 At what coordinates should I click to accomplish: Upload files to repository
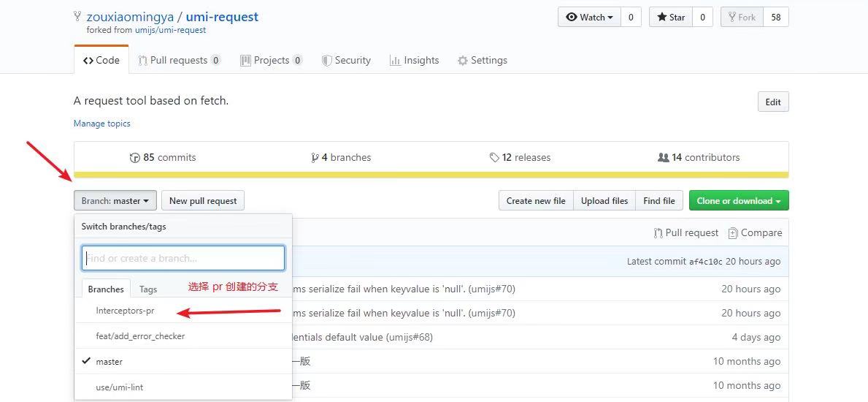coord(604,201)
